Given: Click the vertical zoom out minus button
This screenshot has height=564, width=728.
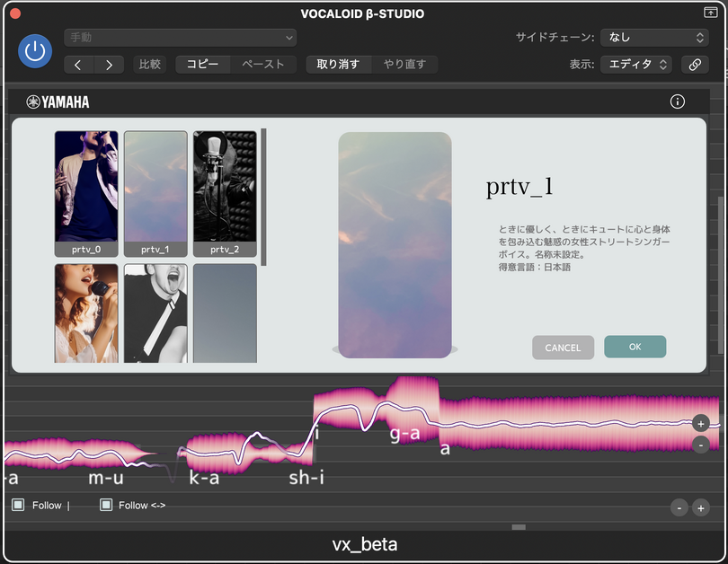Looking at the screenshot, I should coord(701,445).
